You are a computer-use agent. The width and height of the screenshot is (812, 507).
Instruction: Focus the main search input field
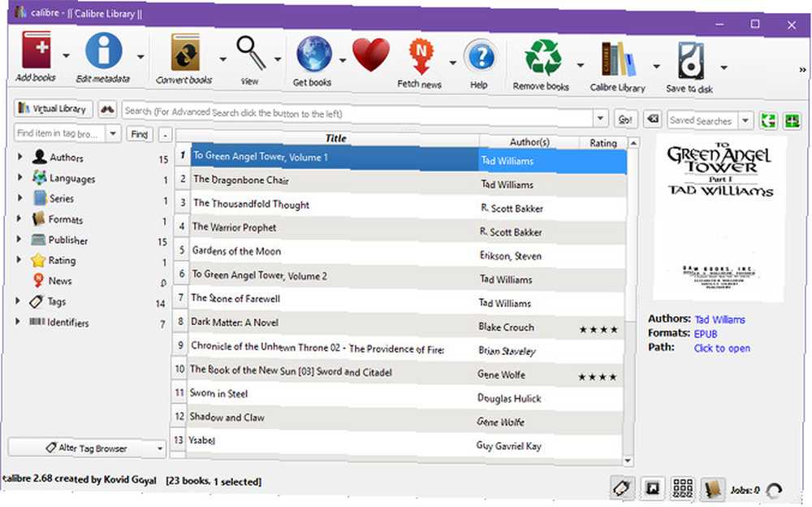(358, 113)
